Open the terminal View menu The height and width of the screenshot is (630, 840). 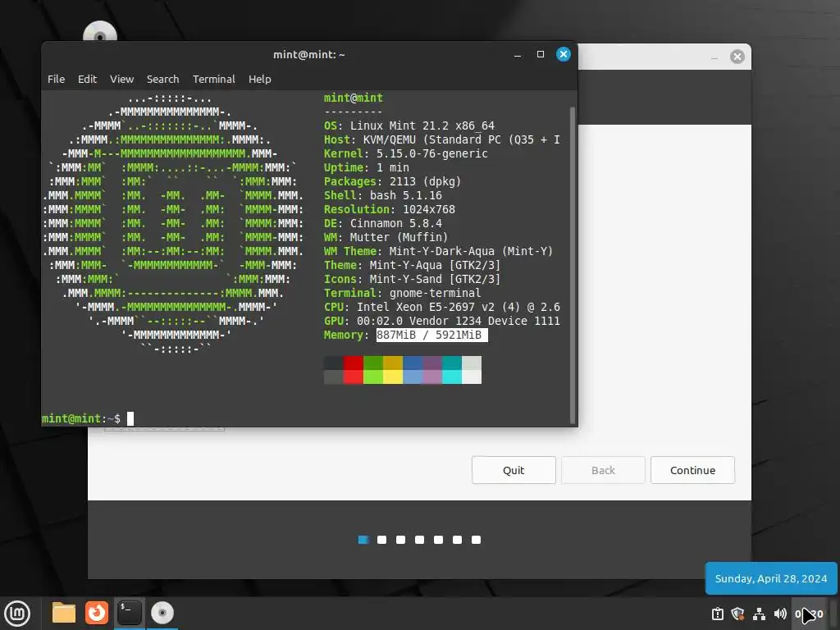click(x=121, y=80)
